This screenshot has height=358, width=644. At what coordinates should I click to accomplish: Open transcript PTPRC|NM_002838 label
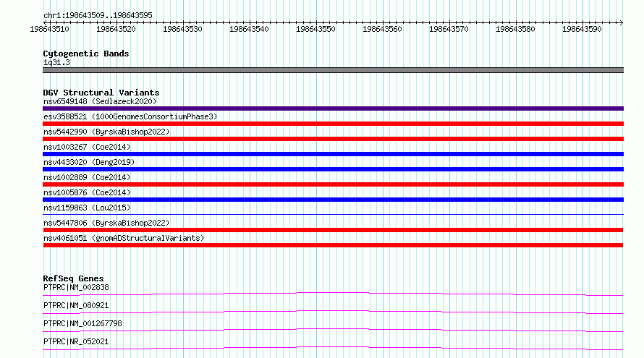[x=76, y=287]
